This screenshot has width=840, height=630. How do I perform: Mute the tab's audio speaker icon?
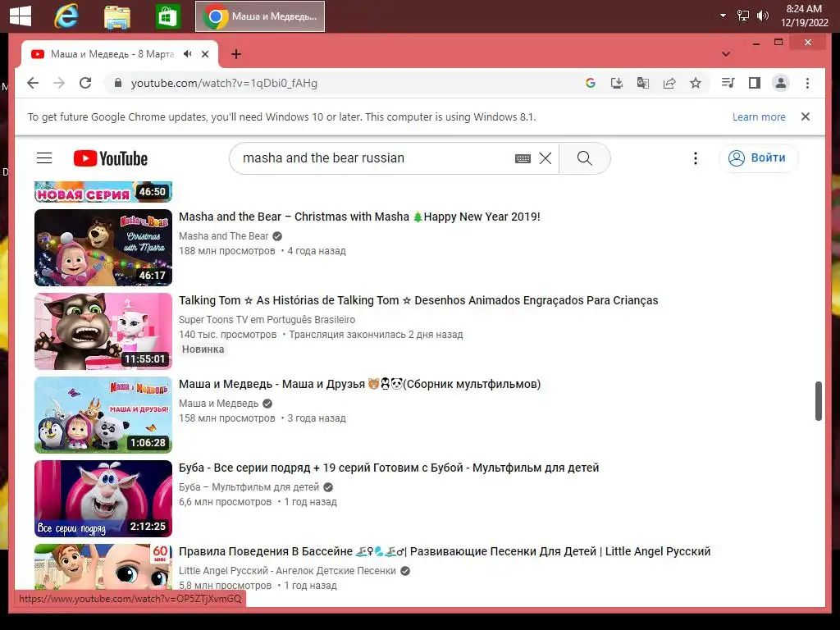pos(188,53)
